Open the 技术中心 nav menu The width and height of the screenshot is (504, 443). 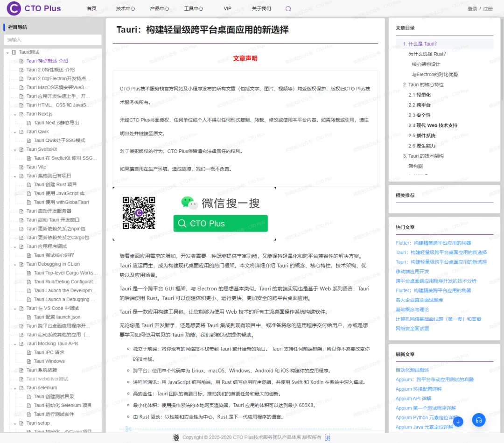(x=126, y=9)
